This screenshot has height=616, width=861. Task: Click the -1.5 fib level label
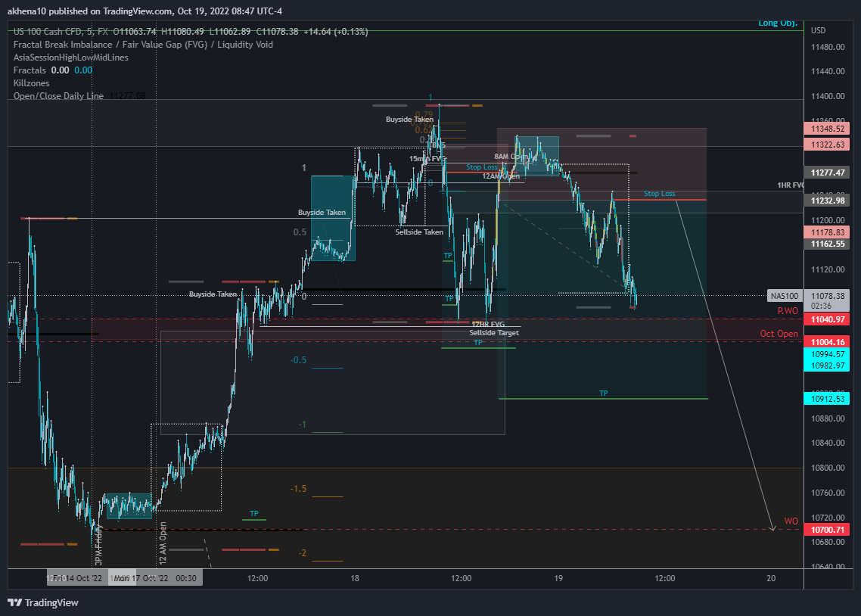[x=298, y=489]
